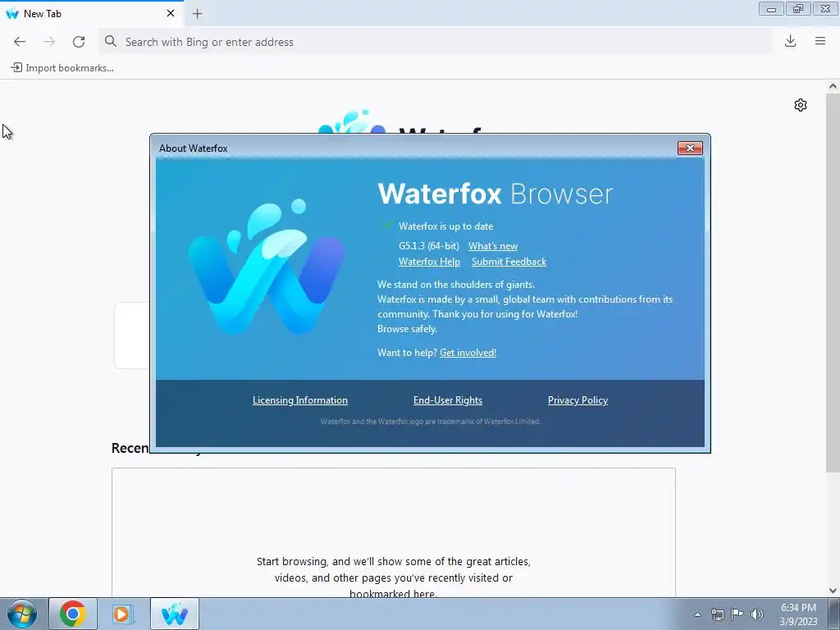Click the forward navigation arrow
The image size is (840, 630).
point(49,42)
